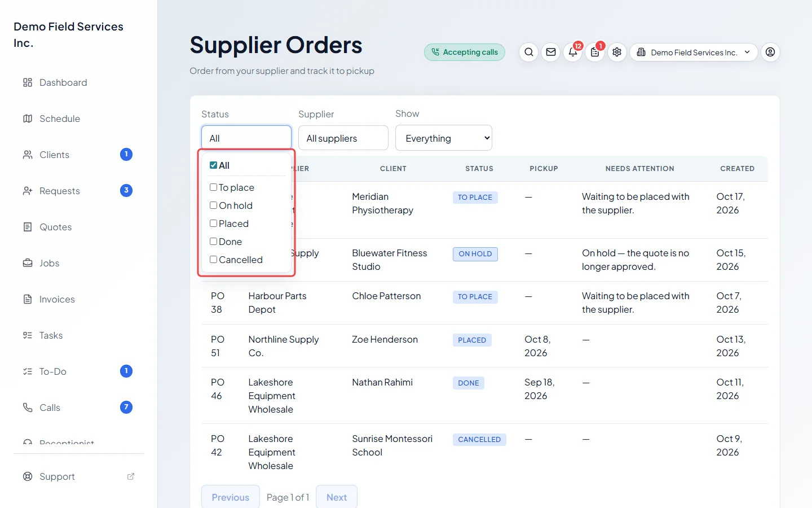812x508 pixels.
Task: Click client name Nathan Rahimi
Action: pyautogui.click(x=382, y=382)
